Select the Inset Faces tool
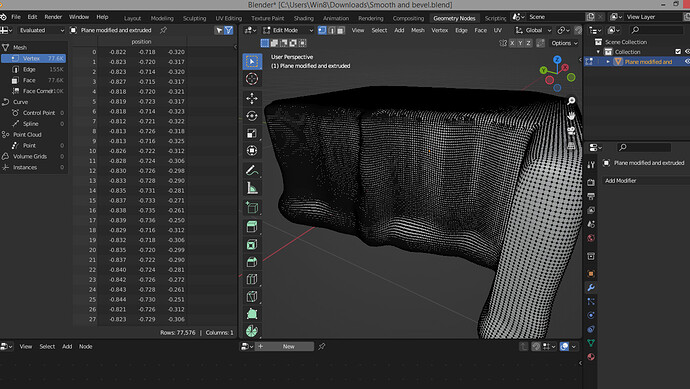This screenshot has width=690, height=389. 252,244
